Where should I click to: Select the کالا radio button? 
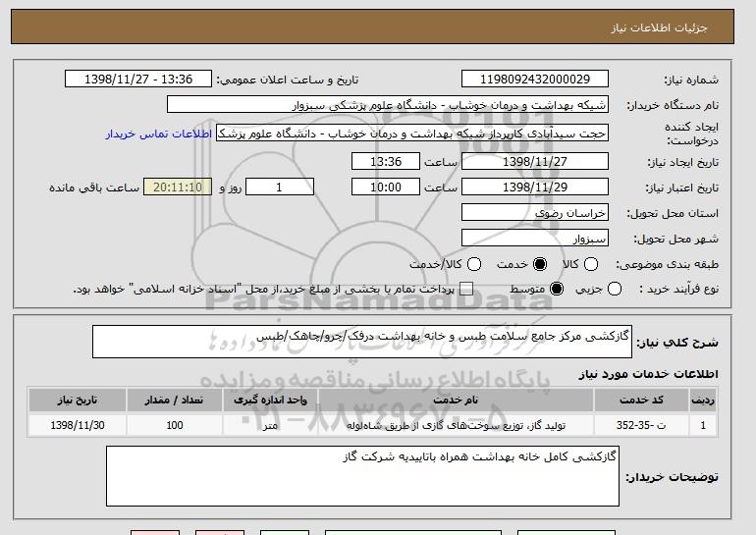[591, 264]
